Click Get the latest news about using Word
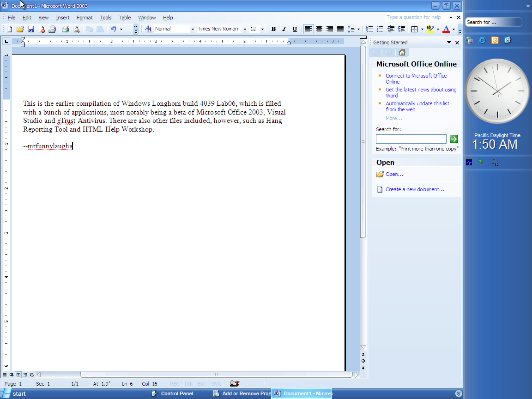 [x=421, y=93]
